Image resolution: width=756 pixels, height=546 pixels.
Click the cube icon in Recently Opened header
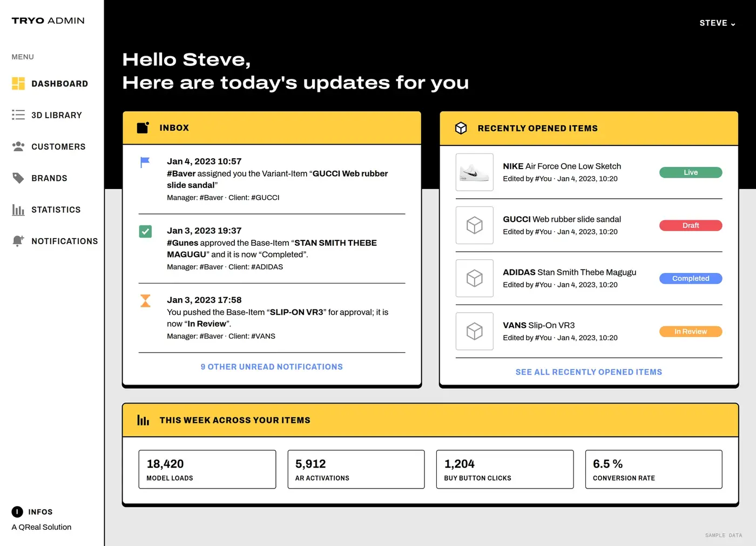coord(461,128)
